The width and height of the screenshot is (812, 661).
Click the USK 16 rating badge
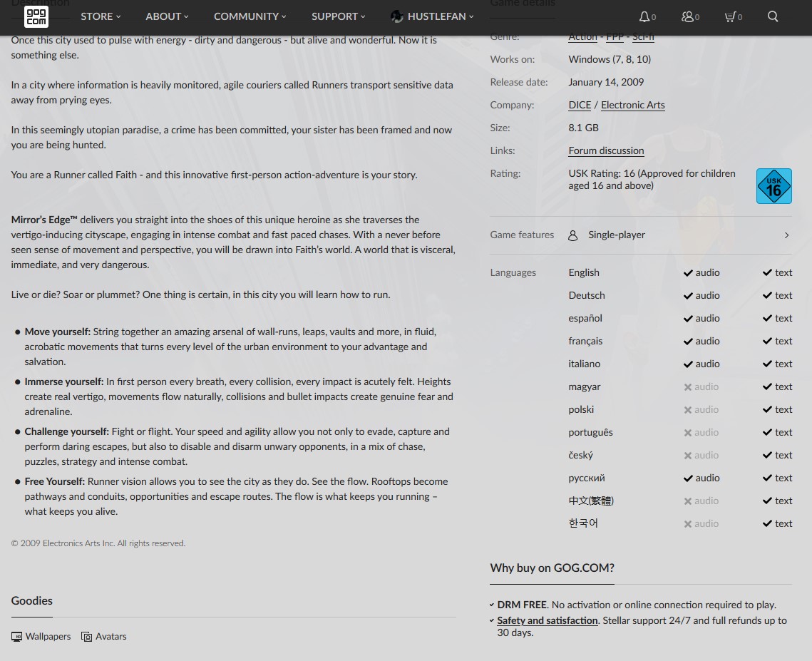coord(774,186)
